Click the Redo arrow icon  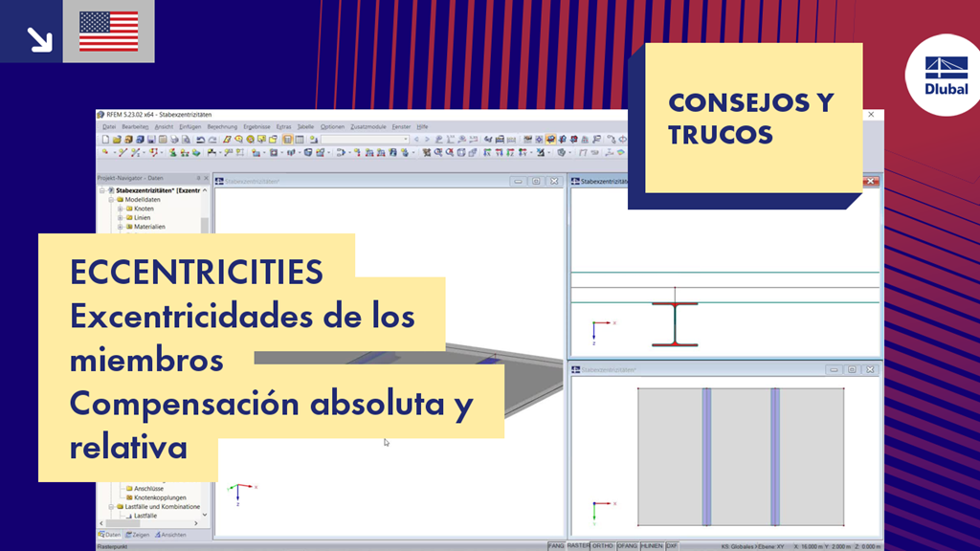click(x=212, y=140)
